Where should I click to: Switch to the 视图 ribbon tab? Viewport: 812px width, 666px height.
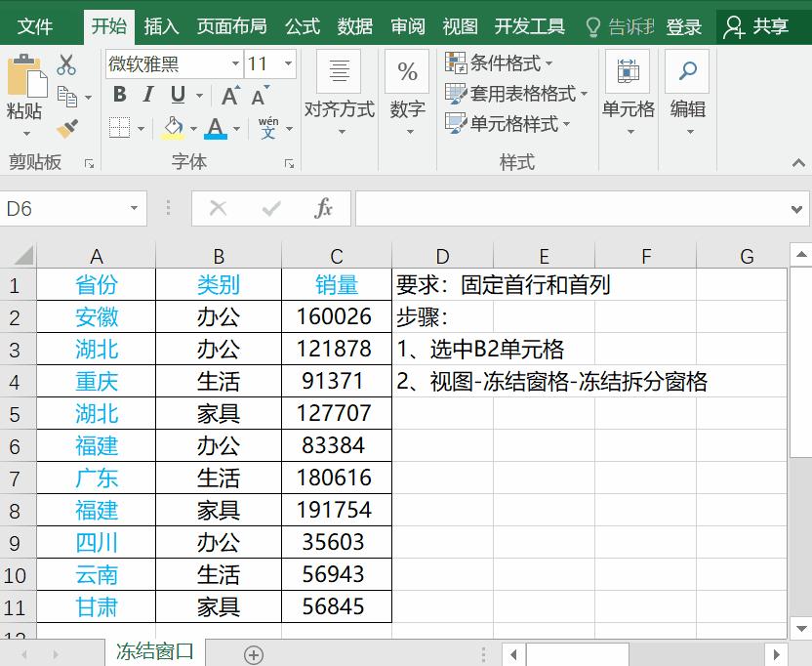pyautogui.click(x=459, y=26)
